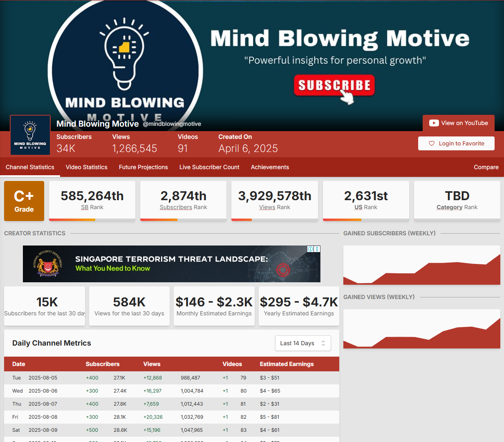Screen dimensions: 504x442
Task: Click the underlined Subscribers Rank link
Action: (176, 207)
